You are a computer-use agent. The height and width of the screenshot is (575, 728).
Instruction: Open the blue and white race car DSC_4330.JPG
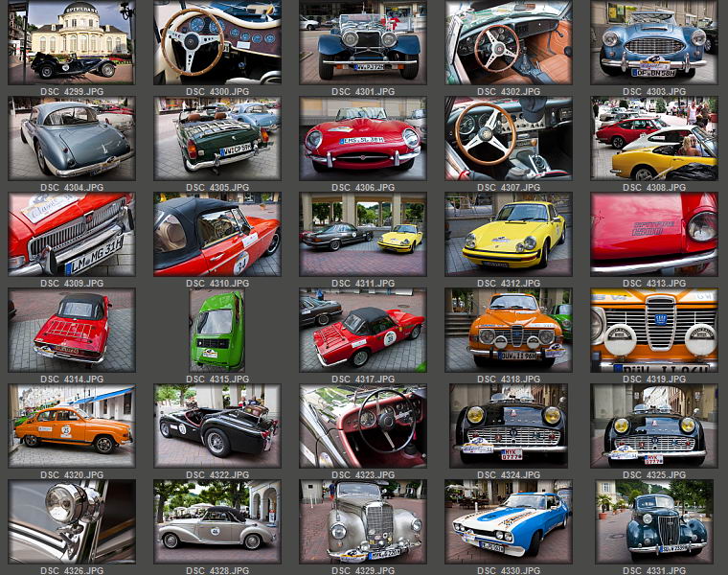click(x=509, y=521)
